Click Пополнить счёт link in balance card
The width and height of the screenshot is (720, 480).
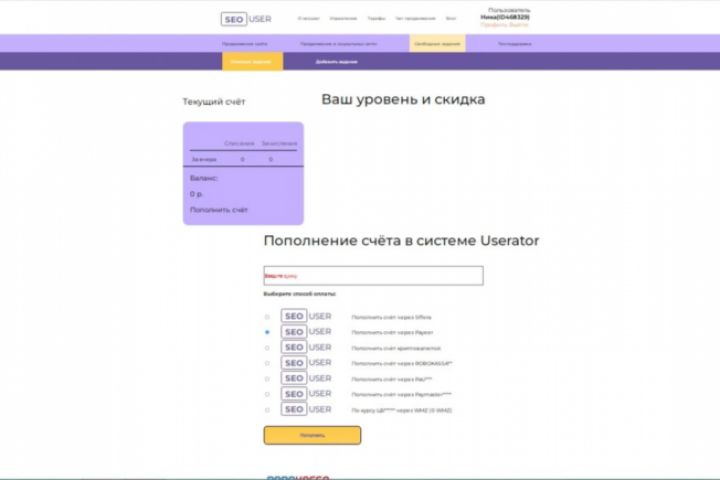(x=219, y=209)
